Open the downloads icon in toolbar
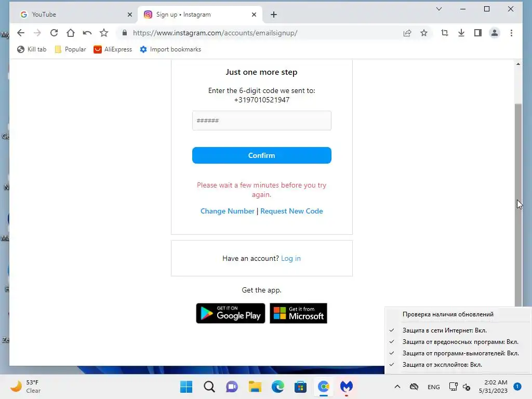This screenshot has height=399, width=532. point(461,33)
